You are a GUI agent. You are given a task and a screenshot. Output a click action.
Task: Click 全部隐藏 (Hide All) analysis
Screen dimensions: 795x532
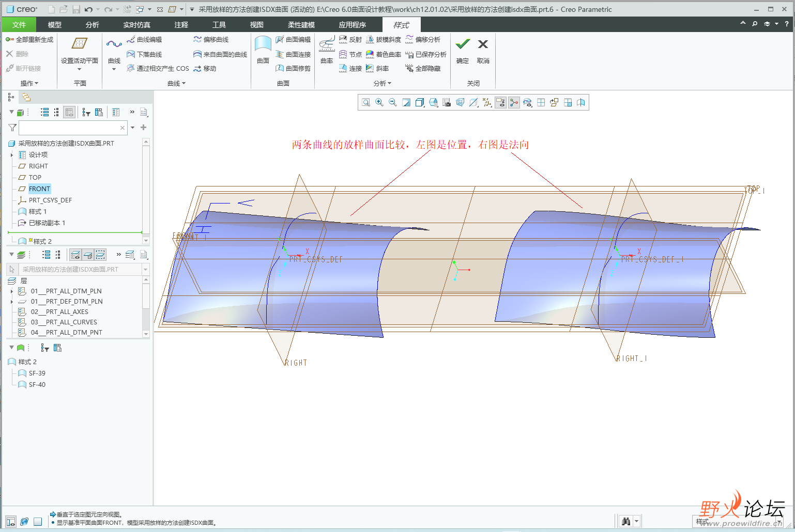tap(423, 68)
